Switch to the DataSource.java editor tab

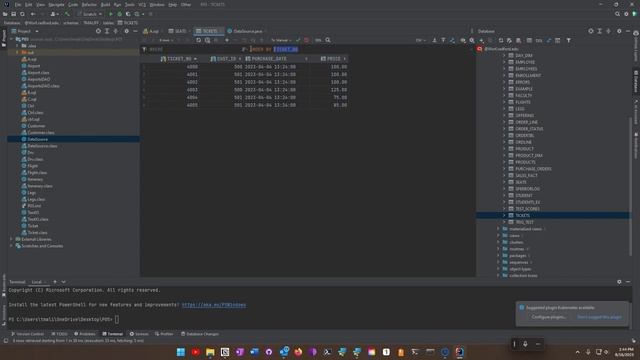[x=245, y=31]
